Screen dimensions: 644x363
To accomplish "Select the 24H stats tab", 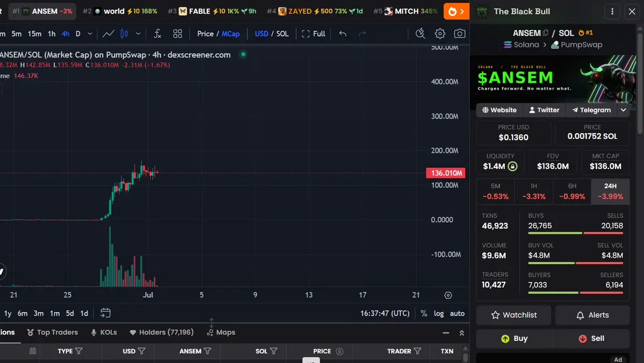I will coord(610,191).
